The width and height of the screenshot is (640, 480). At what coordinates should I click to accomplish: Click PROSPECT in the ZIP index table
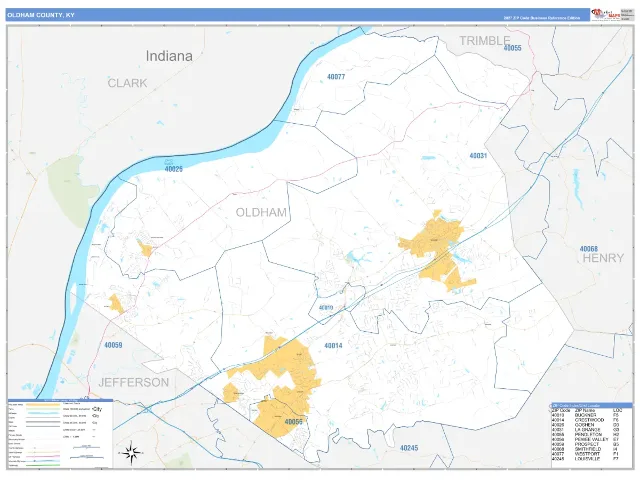(x=587, y=444)
